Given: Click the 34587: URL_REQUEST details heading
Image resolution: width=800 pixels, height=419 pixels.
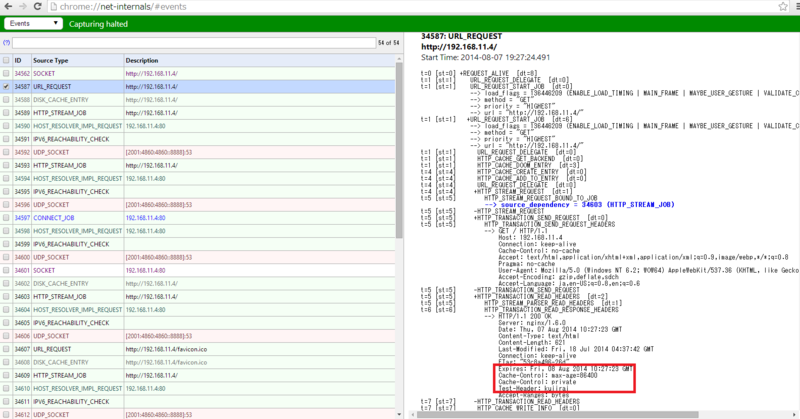Looking at the screenshot, I should point(461,36).
